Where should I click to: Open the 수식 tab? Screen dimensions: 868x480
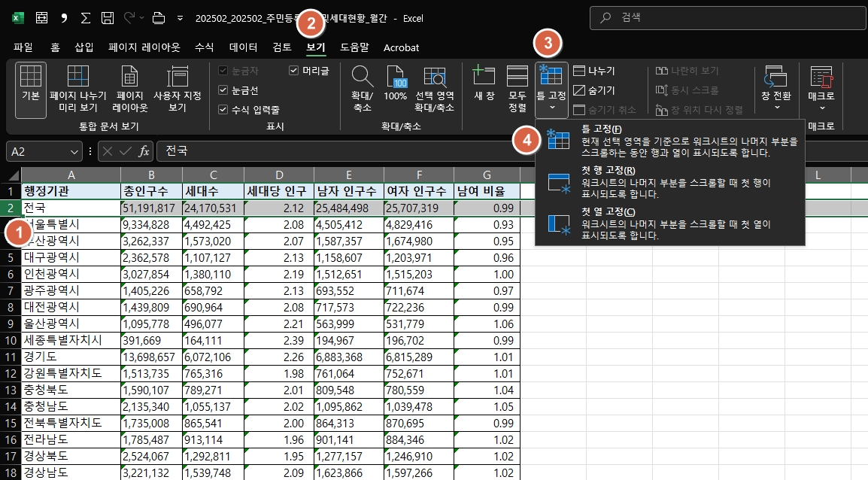205,47
